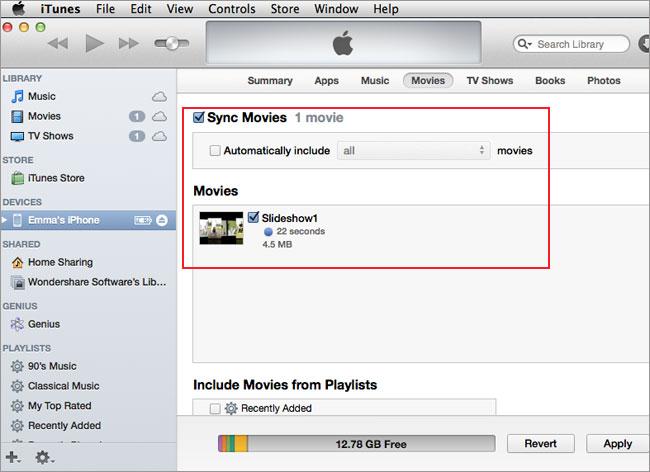Switch to the Apps tab

[327, 80]
